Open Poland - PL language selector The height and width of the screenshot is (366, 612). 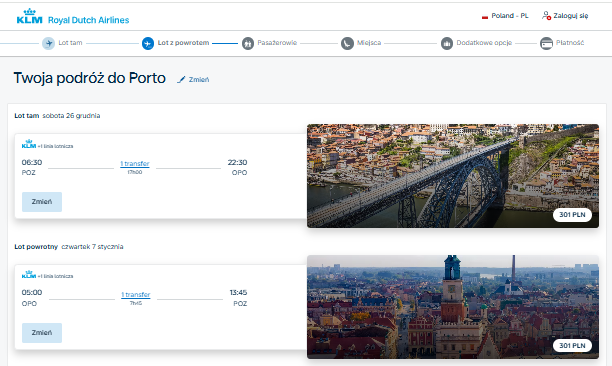coord(509,16)
